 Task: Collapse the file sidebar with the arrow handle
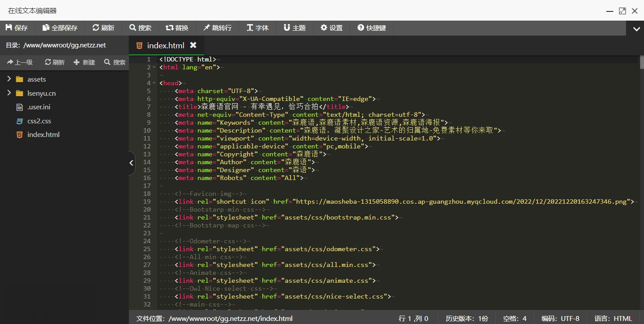pos(131,163)
